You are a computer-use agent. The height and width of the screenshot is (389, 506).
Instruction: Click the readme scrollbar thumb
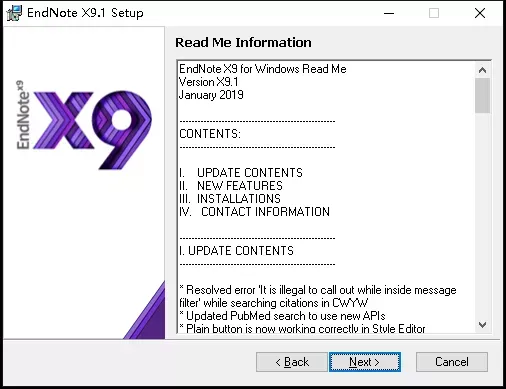(x=482, y=96)
